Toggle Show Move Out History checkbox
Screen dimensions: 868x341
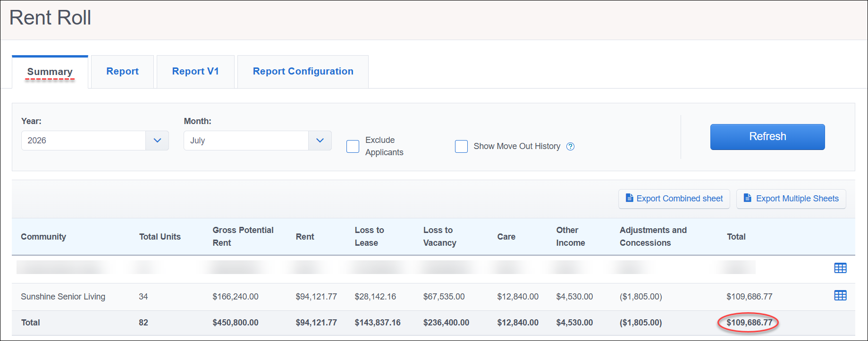[461, 146]
